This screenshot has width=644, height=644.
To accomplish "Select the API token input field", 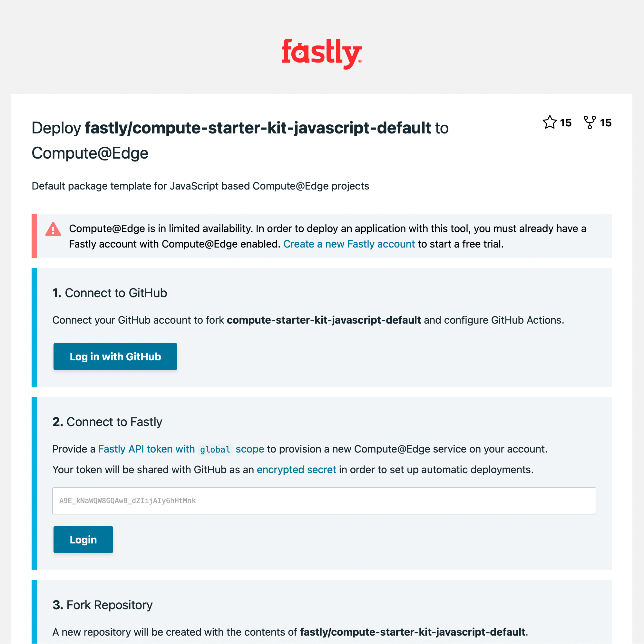I will (x=323, y=501).
